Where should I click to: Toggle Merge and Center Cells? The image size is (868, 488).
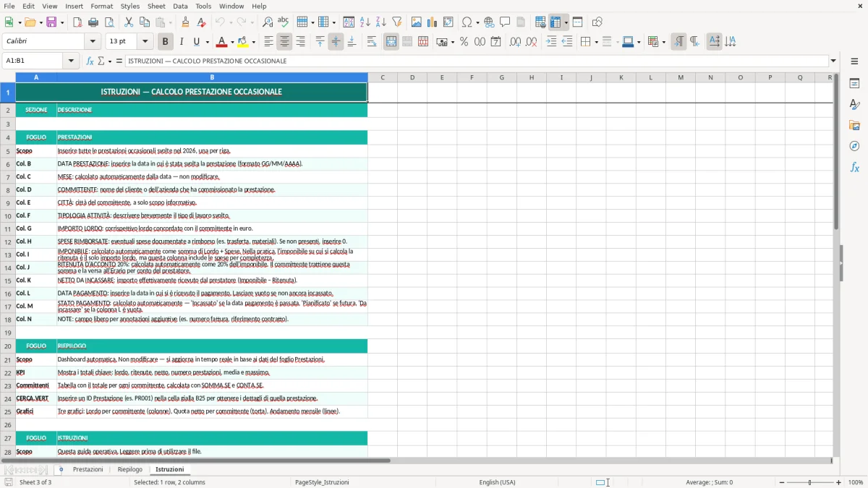(391, 42)
